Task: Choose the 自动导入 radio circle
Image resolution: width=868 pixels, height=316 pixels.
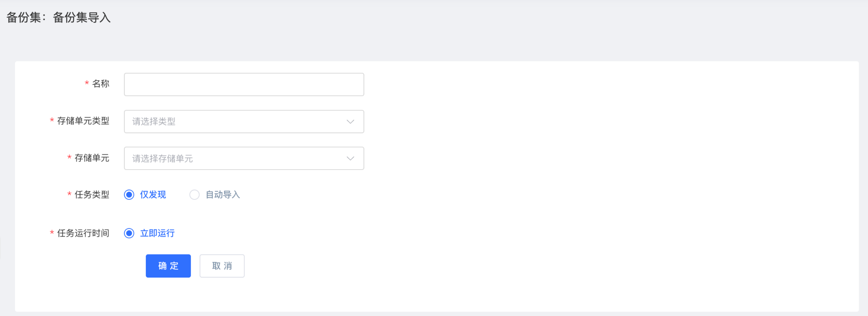Action: [x=195, y=195]
